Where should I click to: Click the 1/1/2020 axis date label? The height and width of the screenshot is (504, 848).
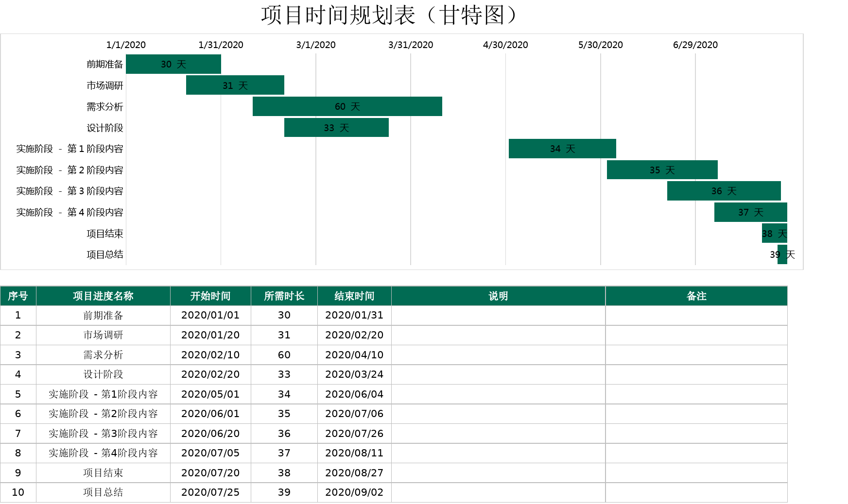click(x=126, y=45)
